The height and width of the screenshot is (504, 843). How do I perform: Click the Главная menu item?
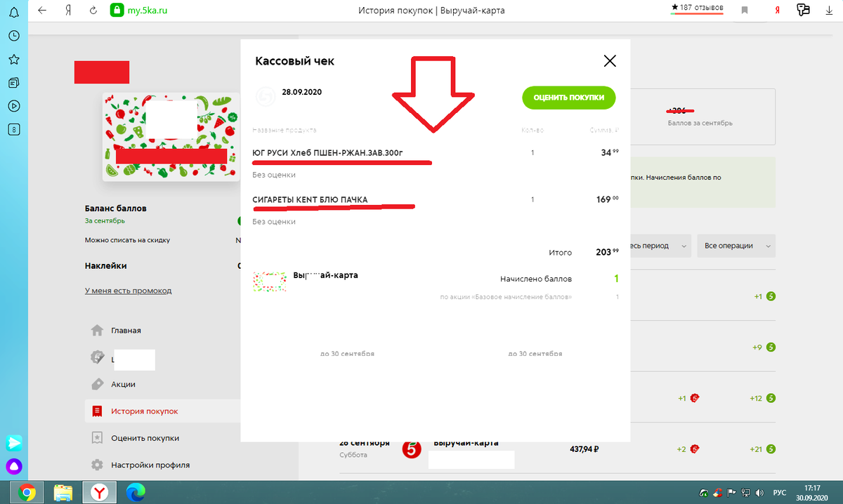(x=126, y=331)
